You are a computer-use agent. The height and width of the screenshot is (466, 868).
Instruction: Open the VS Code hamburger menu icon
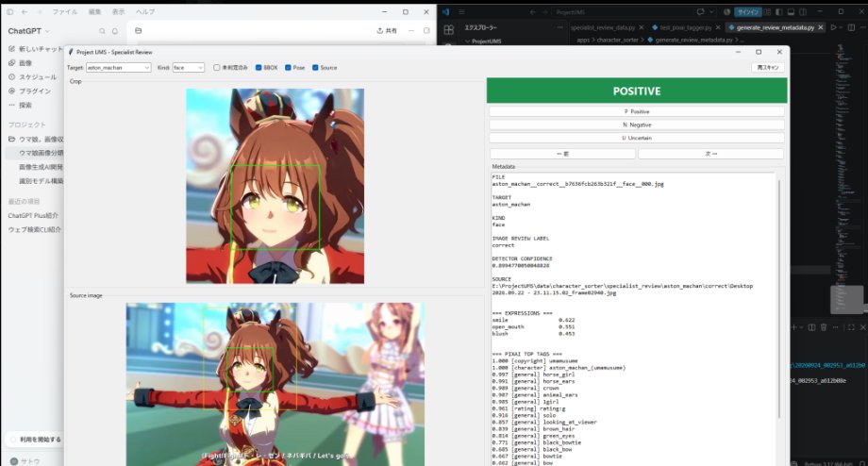pos(461,11)
